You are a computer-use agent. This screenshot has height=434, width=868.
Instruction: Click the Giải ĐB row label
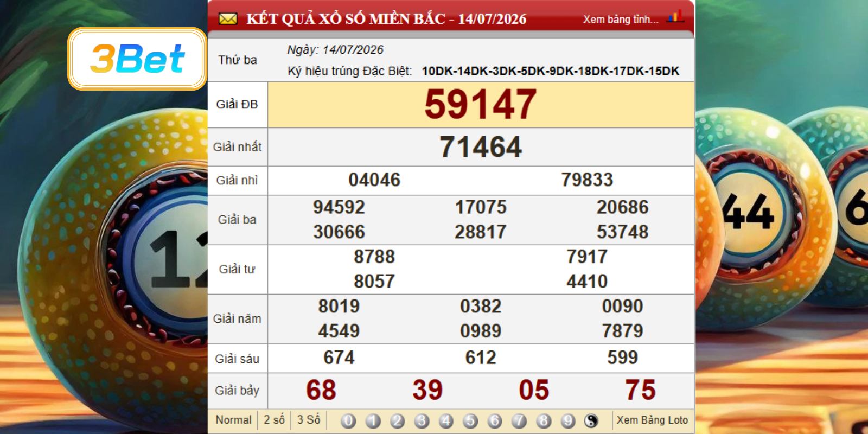click(237, 105)
